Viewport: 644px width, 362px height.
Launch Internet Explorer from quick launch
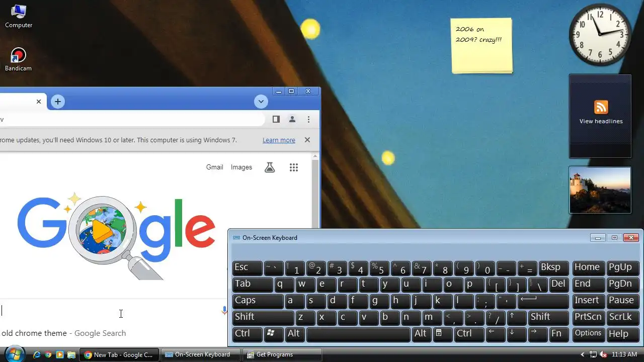[37, 354]
